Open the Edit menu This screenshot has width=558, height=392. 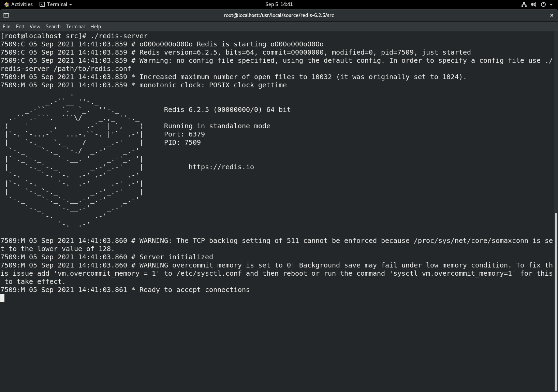20,26
